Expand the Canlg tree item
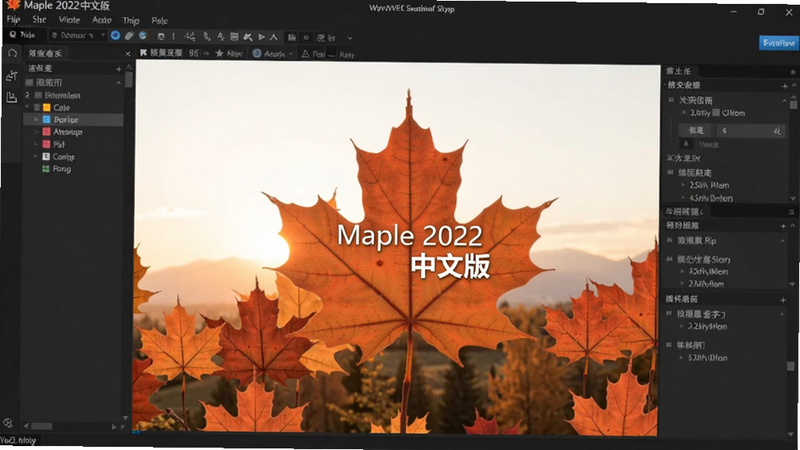The height and width of the screenshot is (450, 800). point(36,157)
